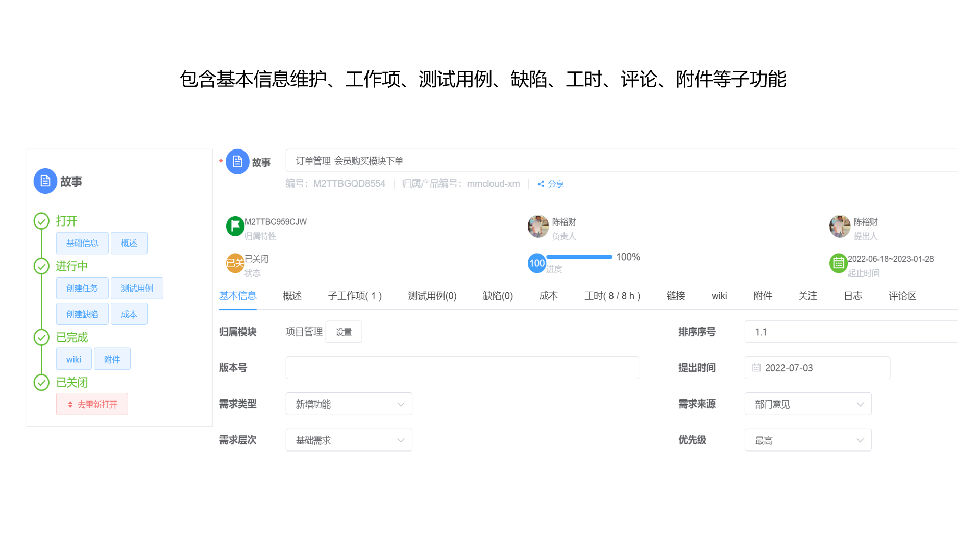Click the 负责人 avatar of 陈裕财
Viewport: 980px width, 551px height.
pos(537,226)
